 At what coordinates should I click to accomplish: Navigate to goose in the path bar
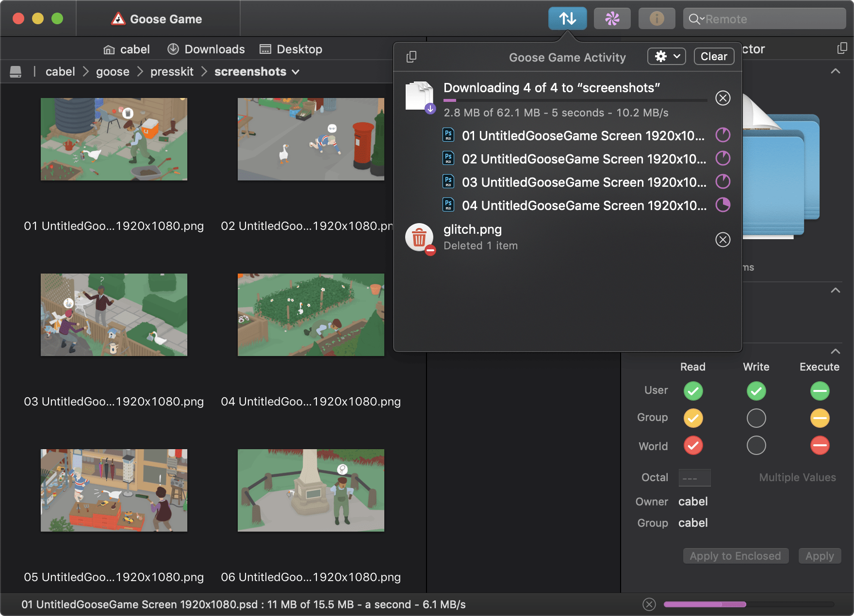point(113,72)
